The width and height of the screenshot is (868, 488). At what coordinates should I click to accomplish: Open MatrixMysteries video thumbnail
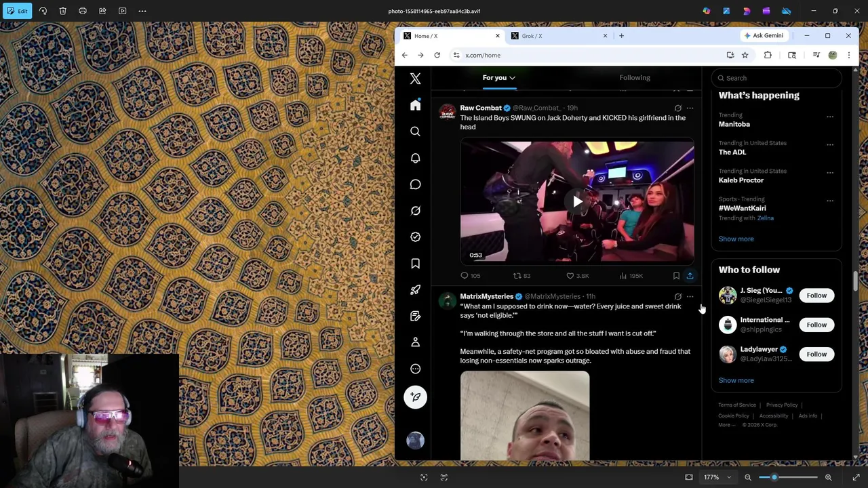[525, 415]
